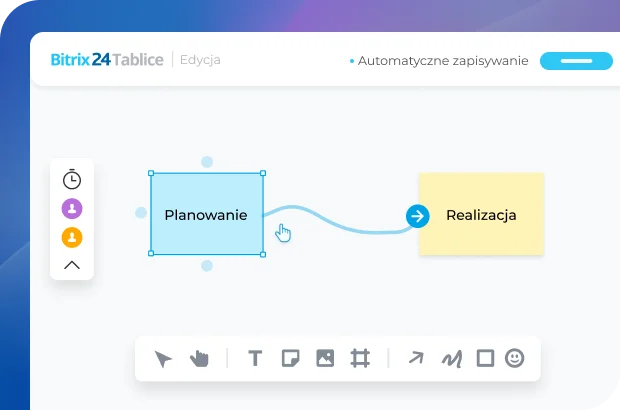Choose the Text tool

tap(255, 358)
